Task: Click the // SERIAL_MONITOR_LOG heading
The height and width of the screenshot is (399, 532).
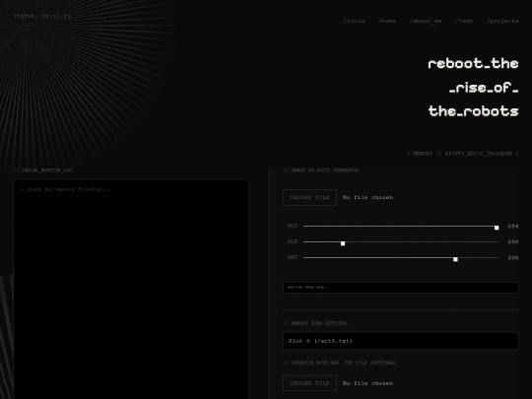Action: [x=42, y=170]
